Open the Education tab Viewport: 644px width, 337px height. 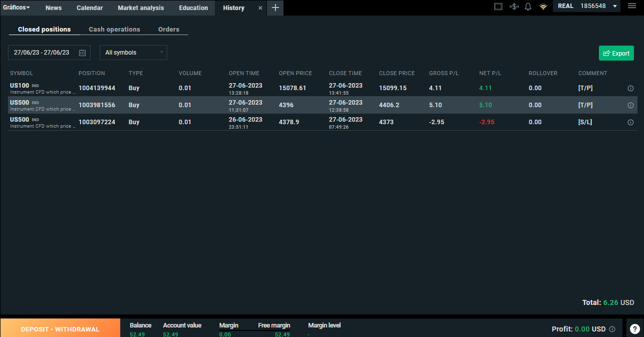193,8
